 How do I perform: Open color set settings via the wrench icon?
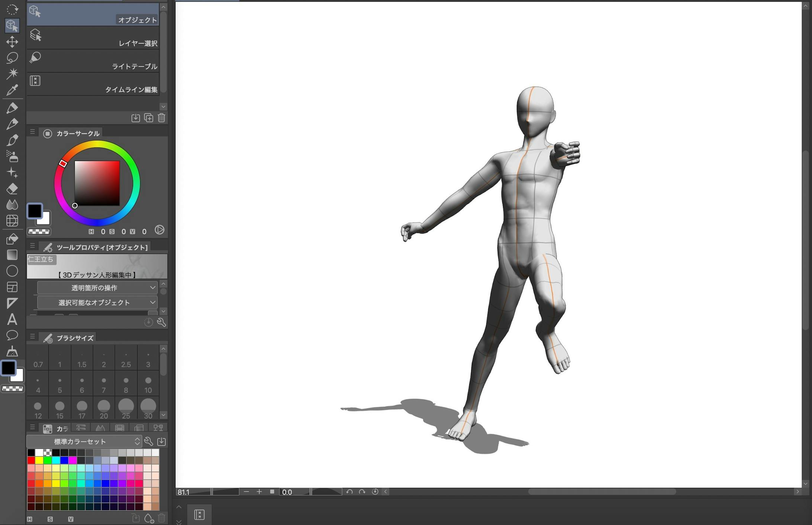(149, 441)
